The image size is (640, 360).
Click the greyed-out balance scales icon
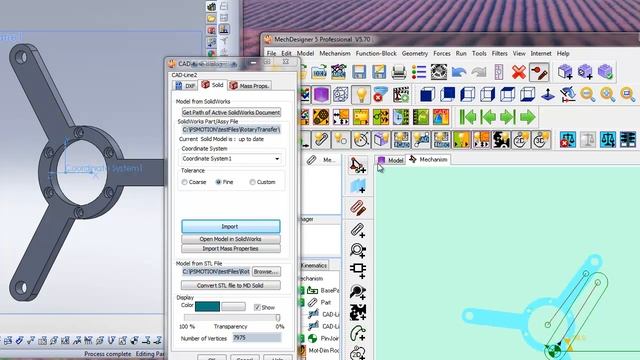click(588, 140)
